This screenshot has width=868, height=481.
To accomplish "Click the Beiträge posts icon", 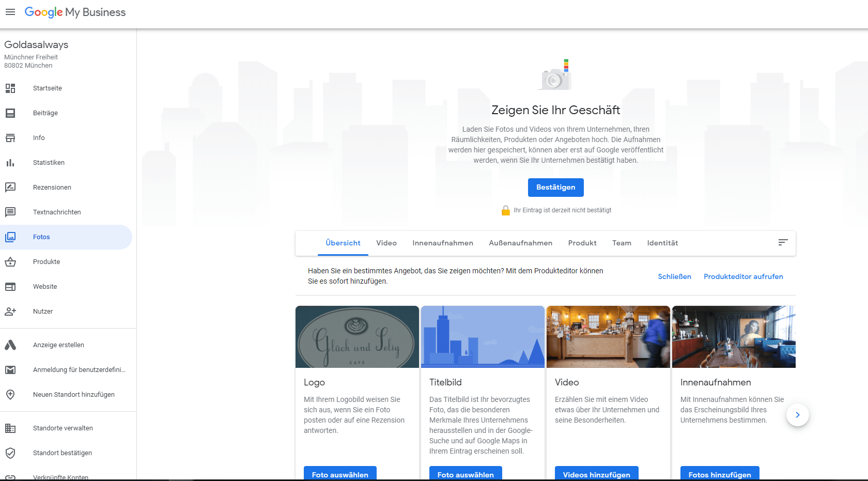I will click(10, 113).
